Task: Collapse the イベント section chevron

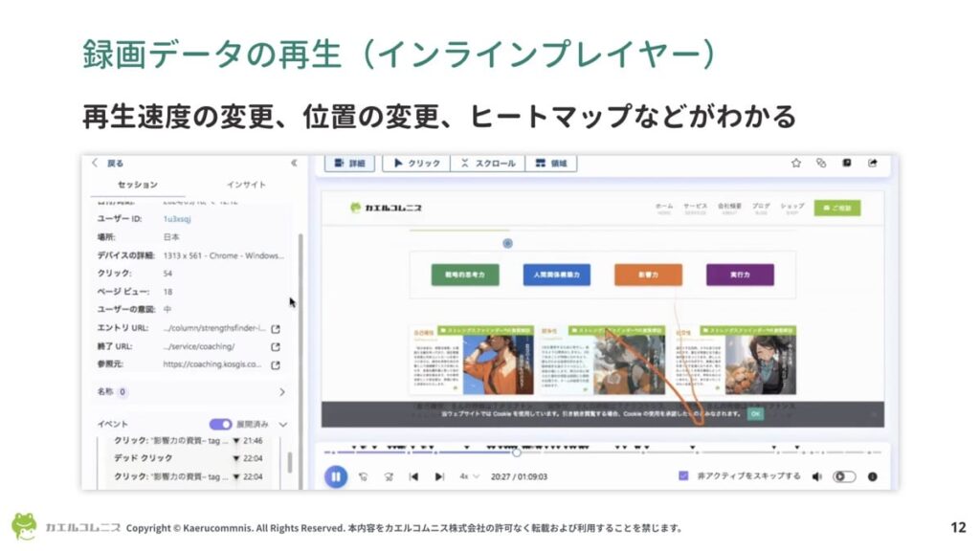Action: click(x=283, y=424)
